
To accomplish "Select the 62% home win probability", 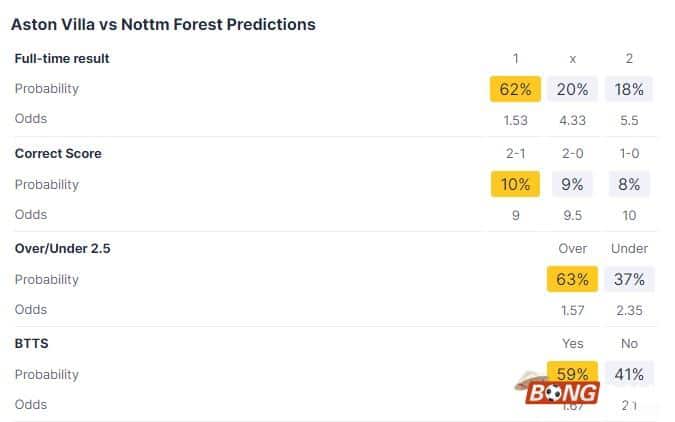I will click(x=515, y=89).
